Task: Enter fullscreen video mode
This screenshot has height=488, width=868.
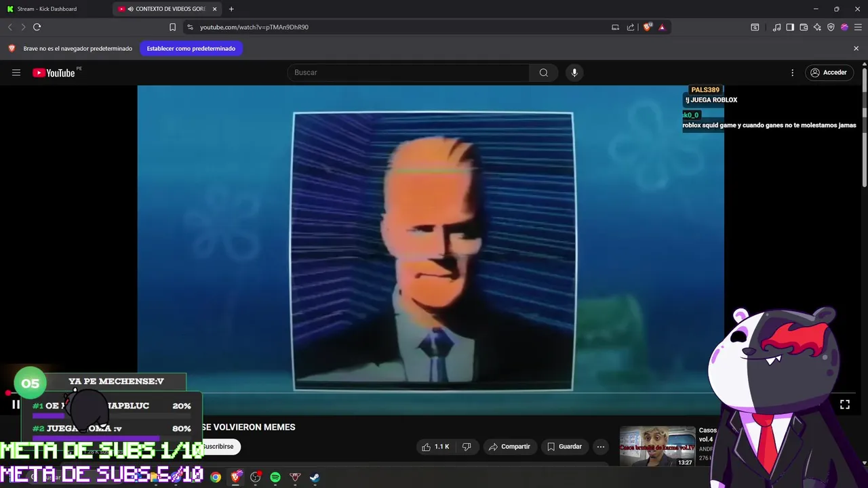Action: 845,405
